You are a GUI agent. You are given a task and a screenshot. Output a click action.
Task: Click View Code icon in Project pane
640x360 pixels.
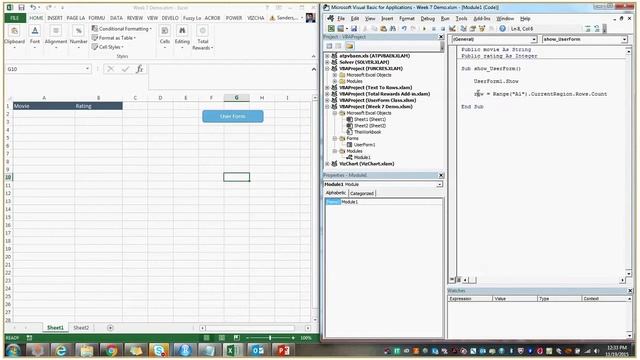(329, 46)
